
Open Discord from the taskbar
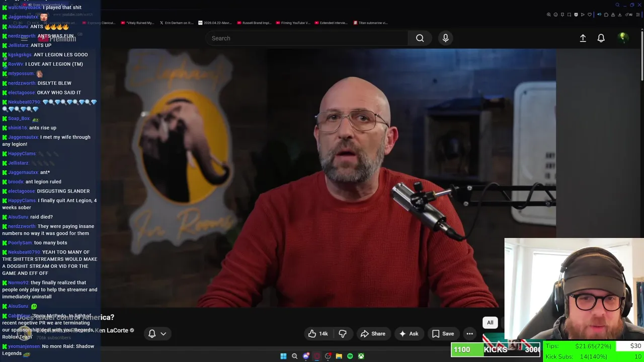coord(305,356)
